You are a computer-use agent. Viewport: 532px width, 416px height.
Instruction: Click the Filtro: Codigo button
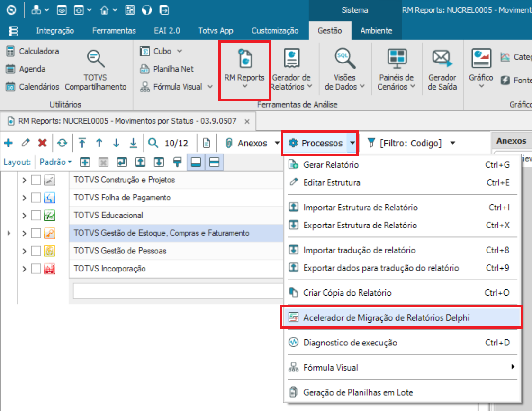[406, 143]
